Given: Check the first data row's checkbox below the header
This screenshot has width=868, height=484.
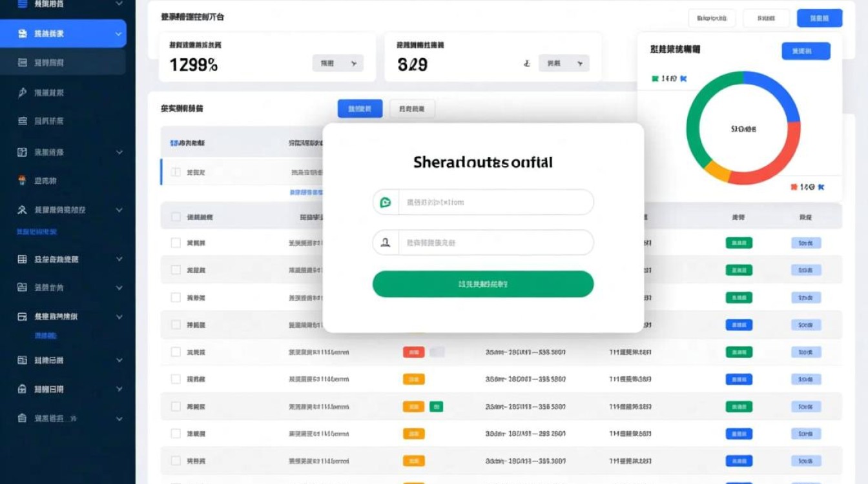Looking at the screenshot, I should tap(176, 243).
